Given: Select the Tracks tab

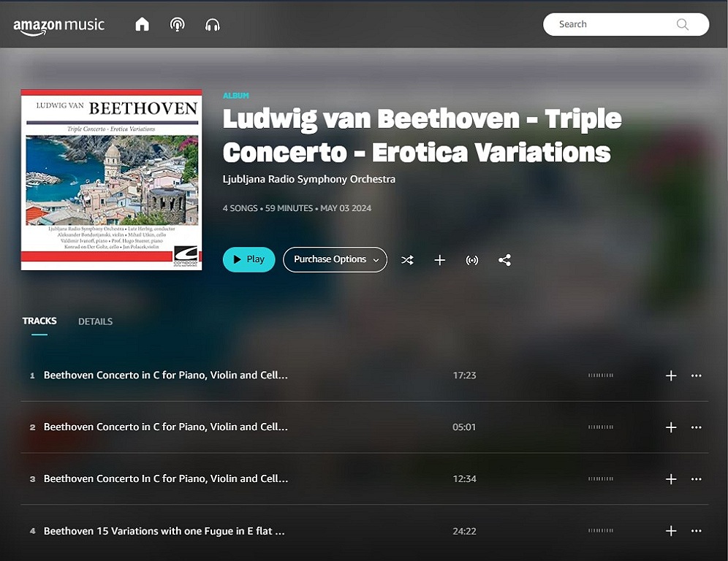Looking at the screenshot, I should coord(39,321).
